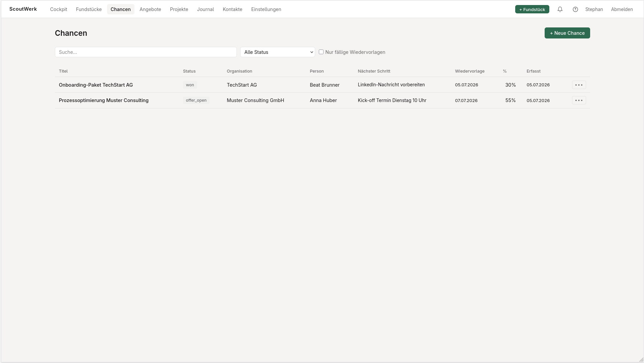The image size is (644, 363).
Task: Open the help question mark icon
Action: click(x=575, y=9)
